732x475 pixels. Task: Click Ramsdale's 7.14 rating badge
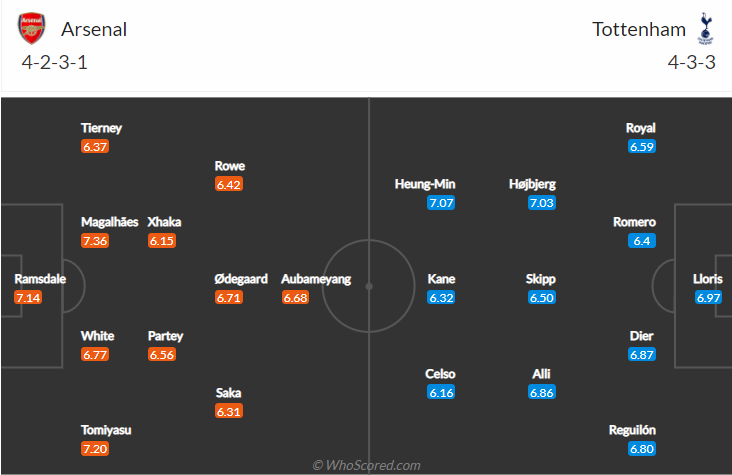28,298
